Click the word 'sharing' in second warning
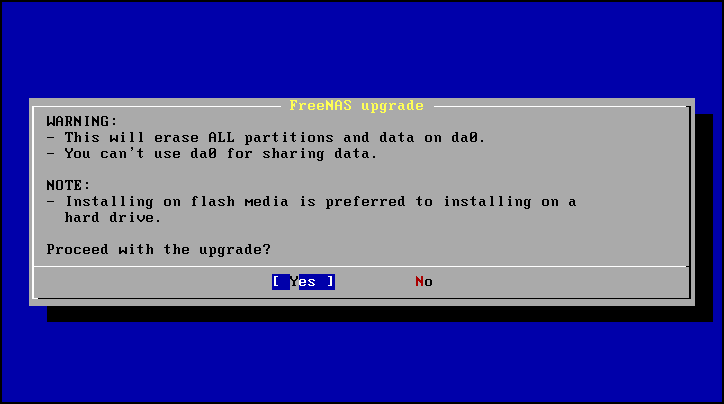Image resolution: width=724 pixels, height=404 pixels. tap(293, 154)
